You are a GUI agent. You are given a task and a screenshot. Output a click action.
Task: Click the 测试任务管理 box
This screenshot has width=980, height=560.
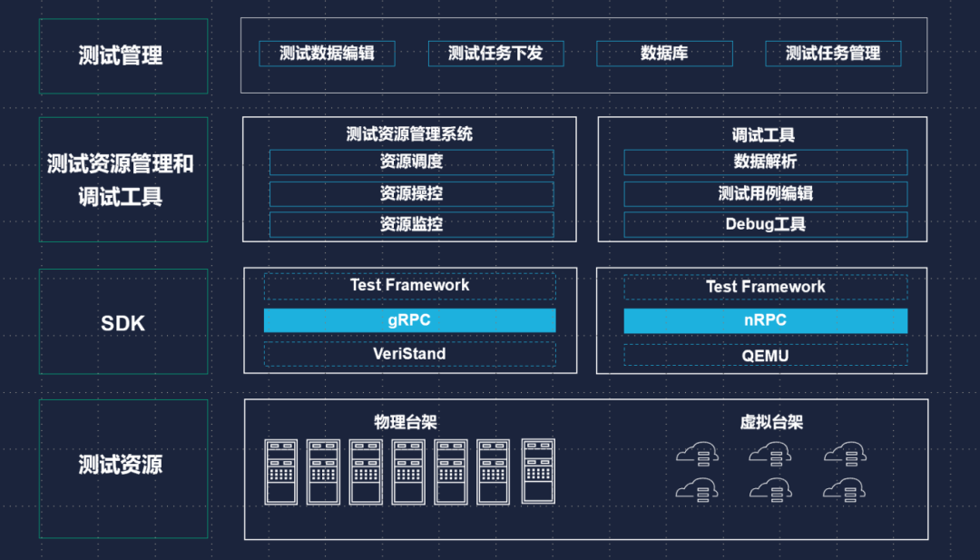click(833, 54)
